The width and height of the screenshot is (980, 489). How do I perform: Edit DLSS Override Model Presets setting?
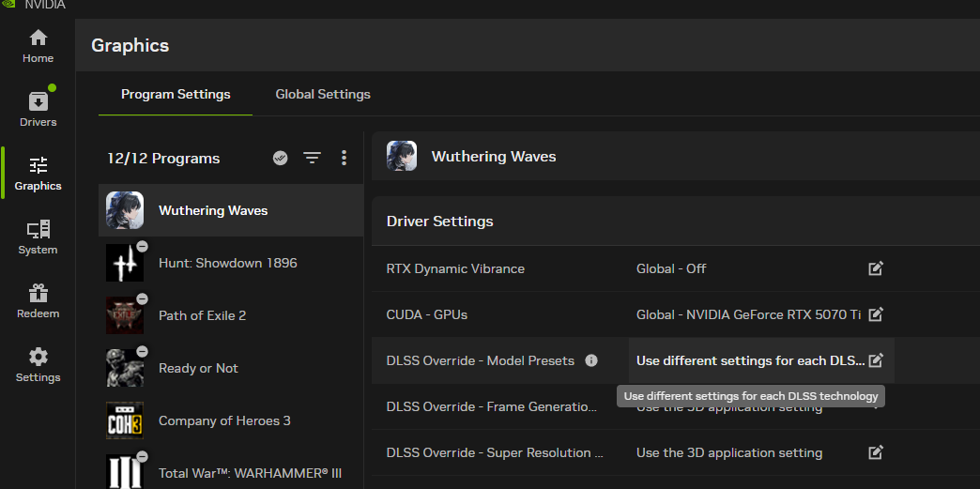[876, 360]
